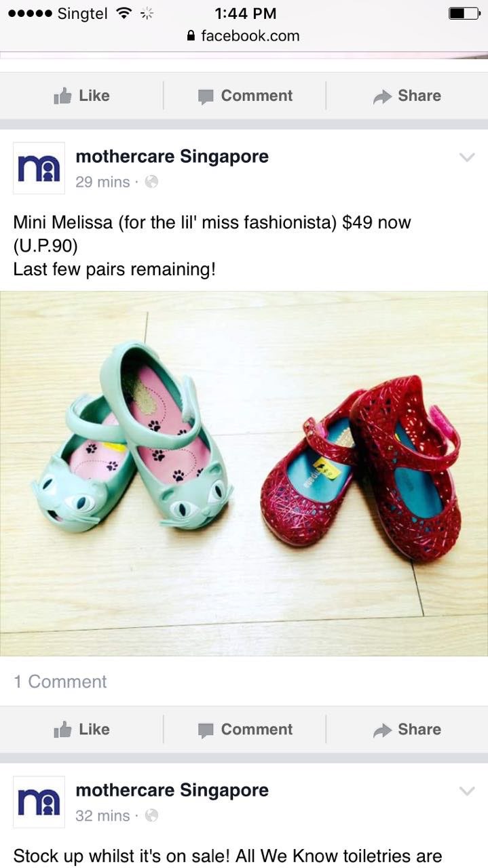The height and width of the screenshot is (868, 488).
Task: Tap the Comment icon below the shoes photo
Action: (206, 730)
